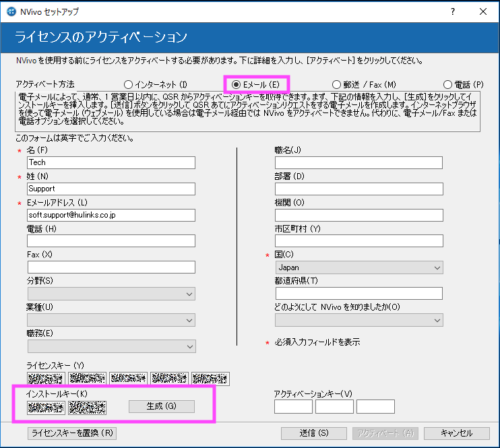The image size is (500, 448).
Task: Click the 送信 (S) button
Action: pos(314,433)
